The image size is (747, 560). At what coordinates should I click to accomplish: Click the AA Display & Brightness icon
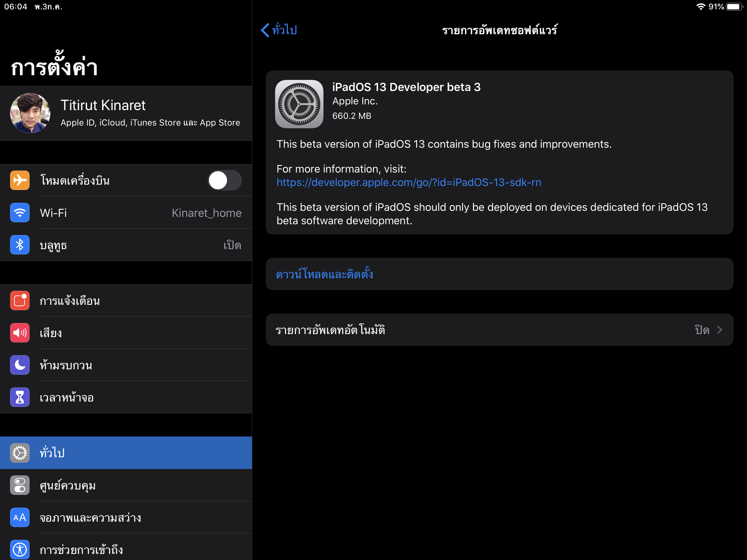coord(19,517)
